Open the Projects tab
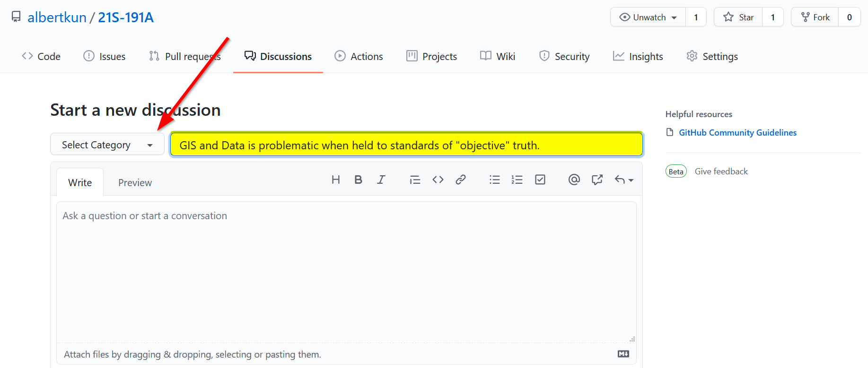Viewport: 868px width, 368px height. click(432, 56)
